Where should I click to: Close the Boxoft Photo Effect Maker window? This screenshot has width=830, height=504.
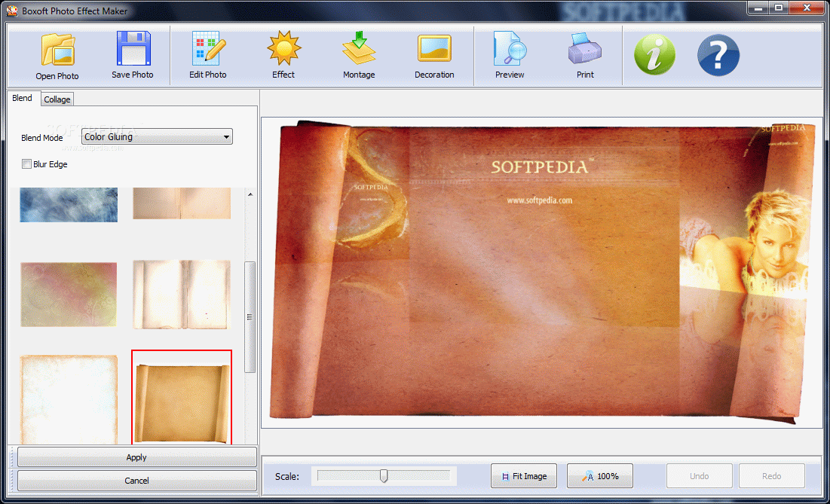[x=807, y=8]
